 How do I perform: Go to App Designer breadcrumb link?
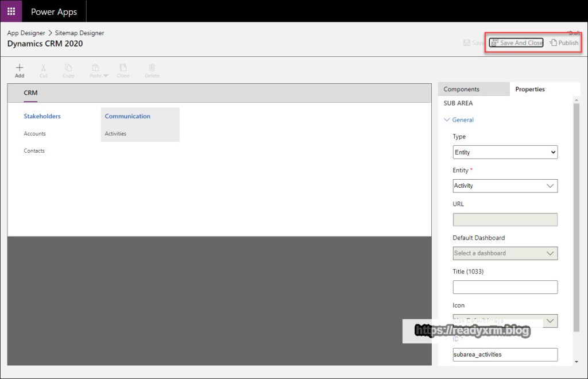coord(26,33)
